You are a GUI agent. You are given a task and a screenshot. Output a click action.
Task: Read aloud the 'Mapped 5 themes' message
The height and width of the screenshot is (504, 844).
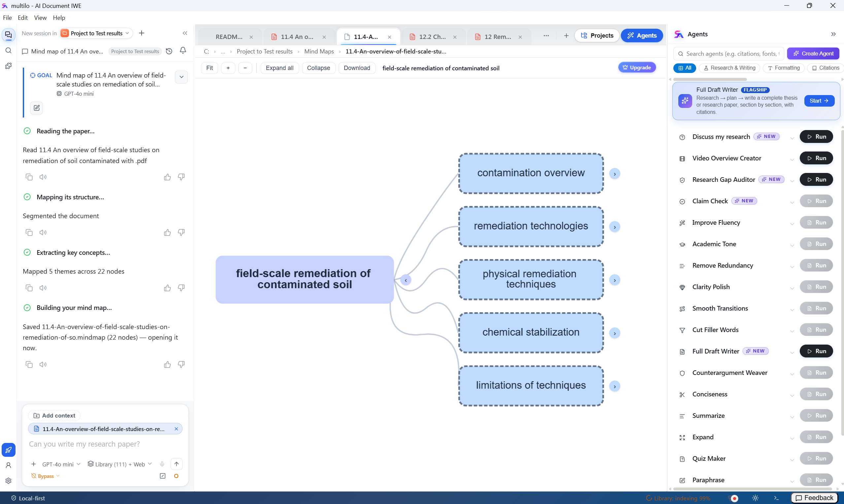click(x=43, y=288)
